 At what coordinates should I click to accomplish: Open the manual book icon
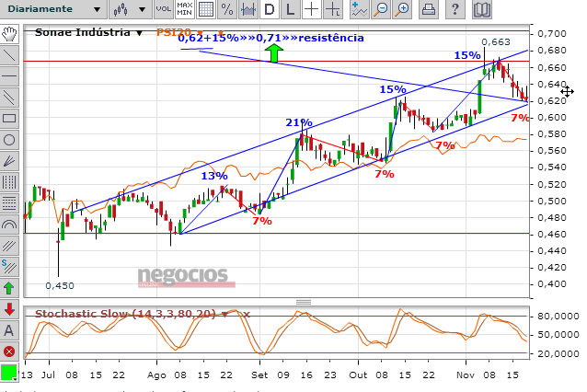click(x=482, y=9)
